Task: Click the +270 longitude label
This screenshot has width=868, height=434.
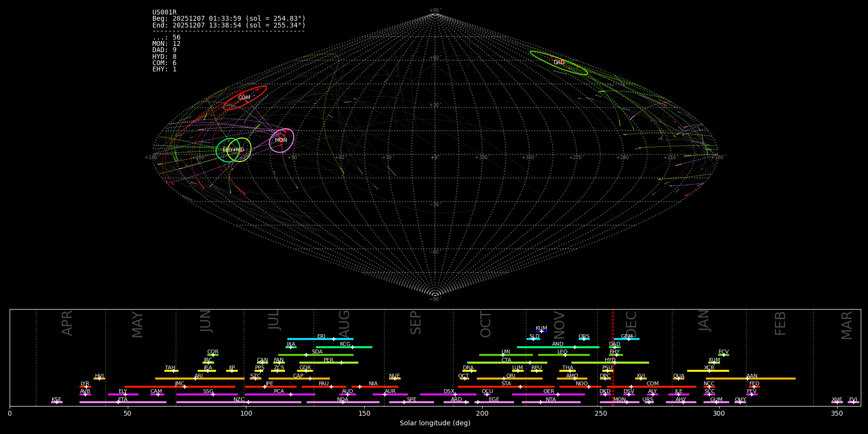Action: coord(575,158)
